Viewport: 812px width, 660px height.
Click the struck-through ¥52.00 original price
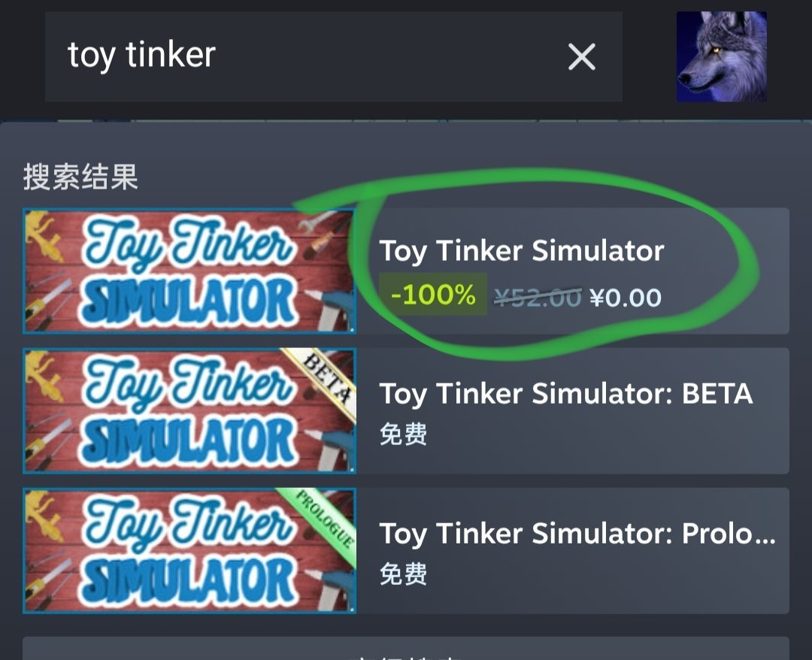[x=538, y=298]
